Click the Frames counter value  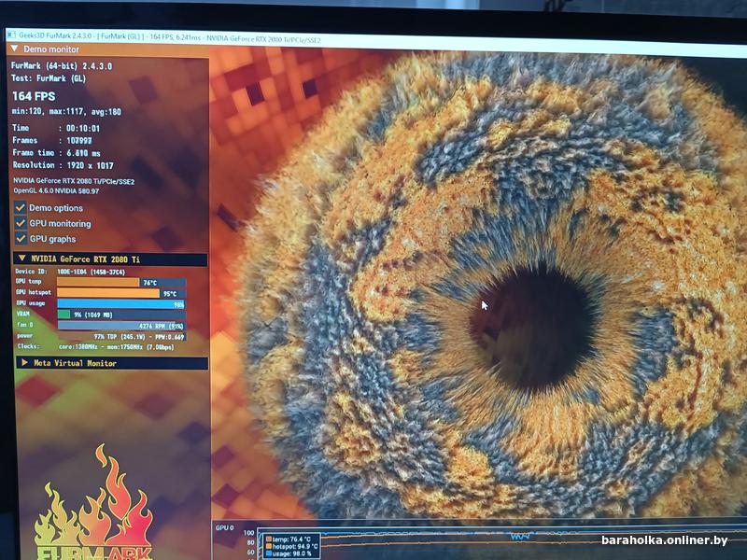pyautogui.click(x=79, y=141)
